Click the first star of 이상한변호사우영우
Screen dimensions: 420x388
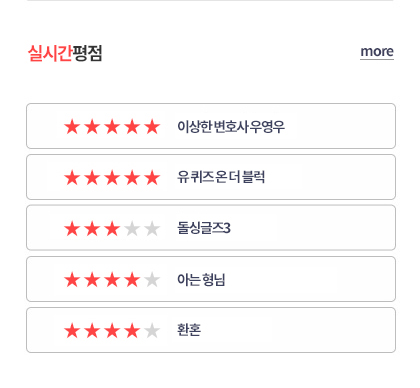pos(72,127)
